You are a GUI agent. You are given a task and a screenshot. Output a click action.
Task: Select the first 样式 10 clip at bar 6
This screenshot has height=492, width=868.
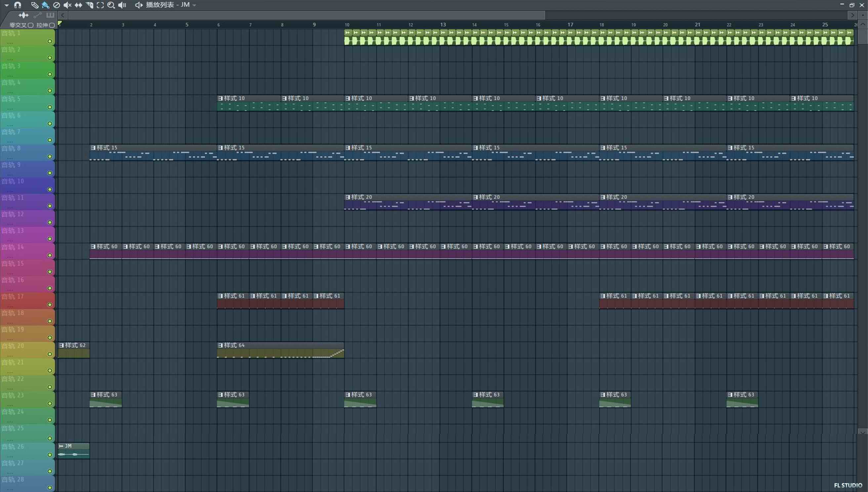[249, 103]
